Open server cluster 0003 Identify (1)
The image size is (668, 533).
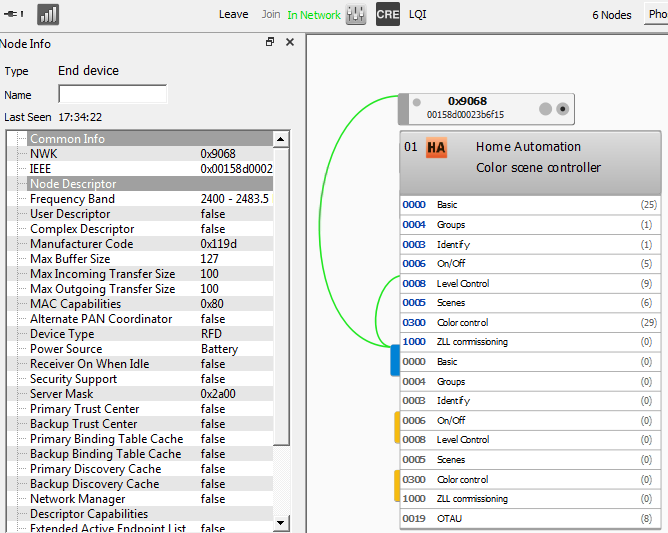coord(530,245)
